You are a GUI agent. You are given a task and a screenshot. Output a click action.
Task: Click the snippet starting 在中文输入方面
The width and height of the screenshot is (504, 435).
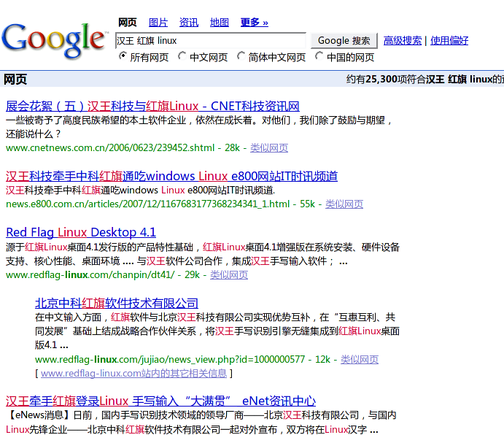217,331
